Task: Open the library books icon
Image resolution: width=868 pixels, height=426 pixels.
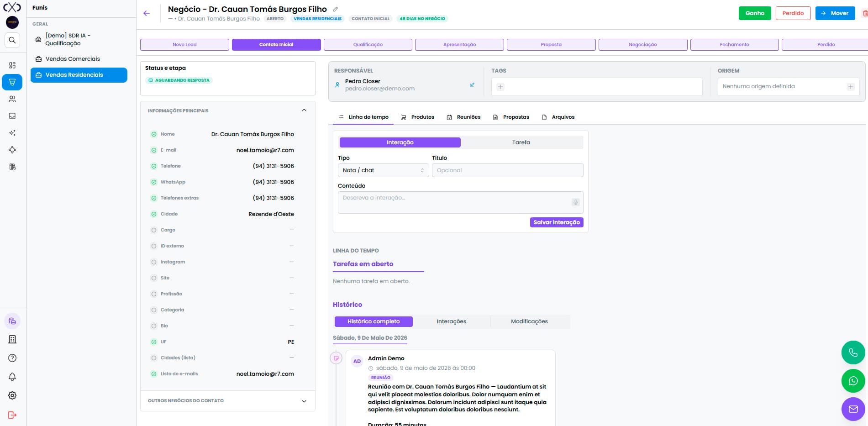Action: pos(12,167)
